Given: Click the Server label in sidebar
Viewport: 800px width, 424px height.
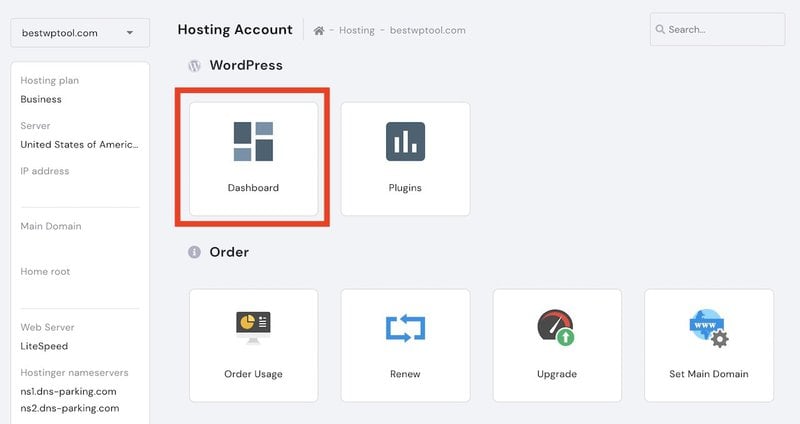Looking at the screenshot, I should [x=35, y=126].
